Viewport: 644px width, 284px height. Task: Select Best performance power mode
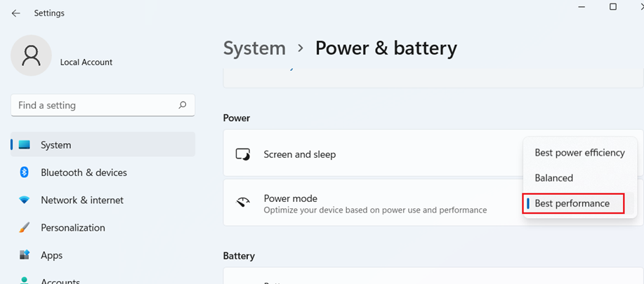point(572,203)
